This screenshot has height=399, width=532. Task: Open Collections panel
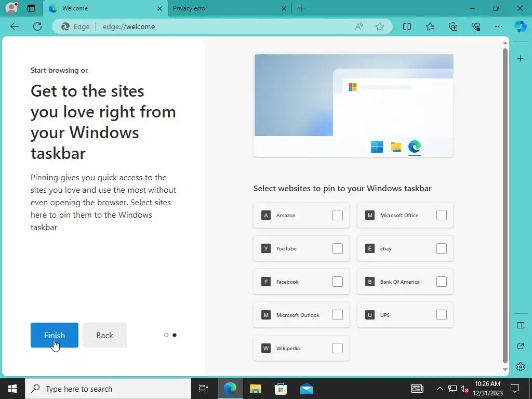pyautogui.click(x=453, y=26)
